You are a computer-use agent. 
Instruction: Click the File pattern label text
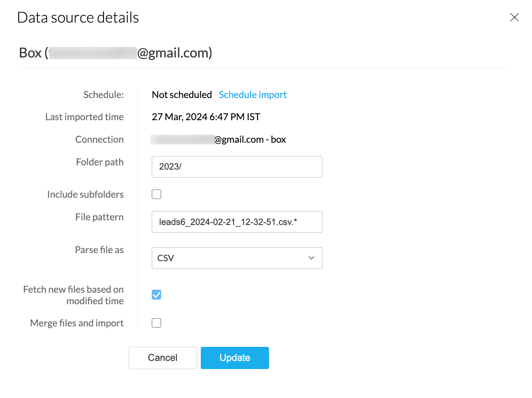(99, 217)
